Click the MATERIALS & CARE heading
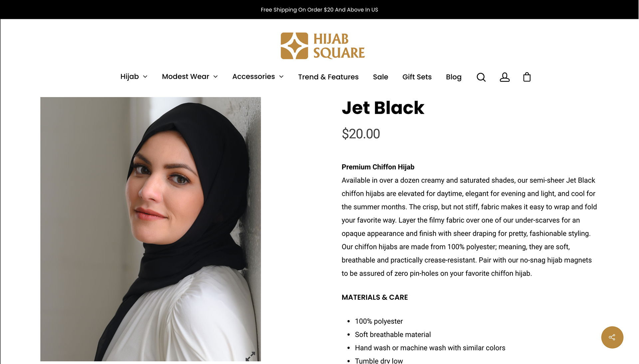 tap(374, 297)
